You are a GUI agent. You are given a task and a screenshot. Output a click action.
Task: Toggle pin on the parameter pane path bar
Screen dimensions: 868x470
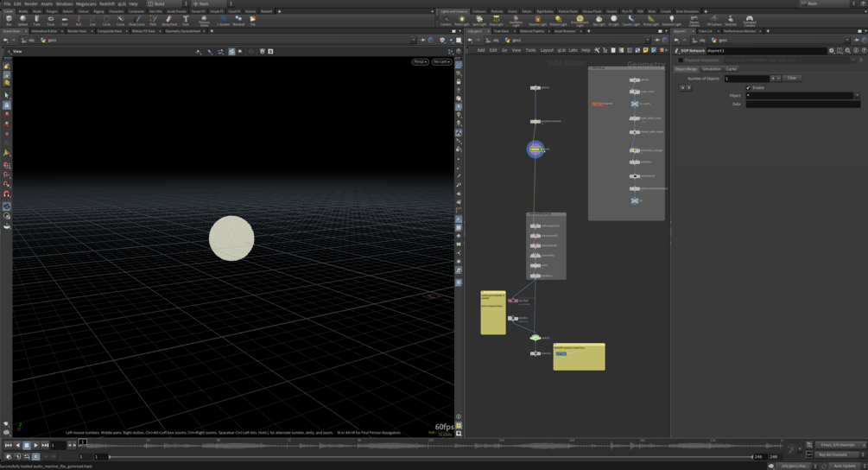pyautogui.click(x=857, y=40)
